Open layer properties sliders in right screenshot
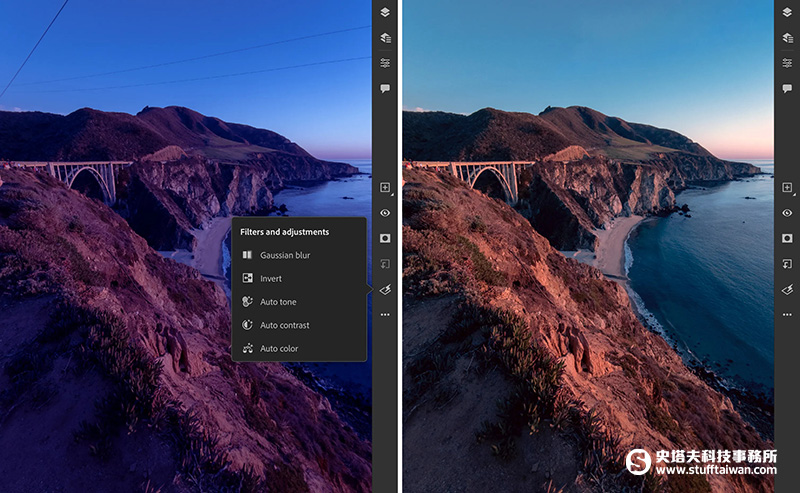This screenshot has height=493, width=800. click(787, 63)
